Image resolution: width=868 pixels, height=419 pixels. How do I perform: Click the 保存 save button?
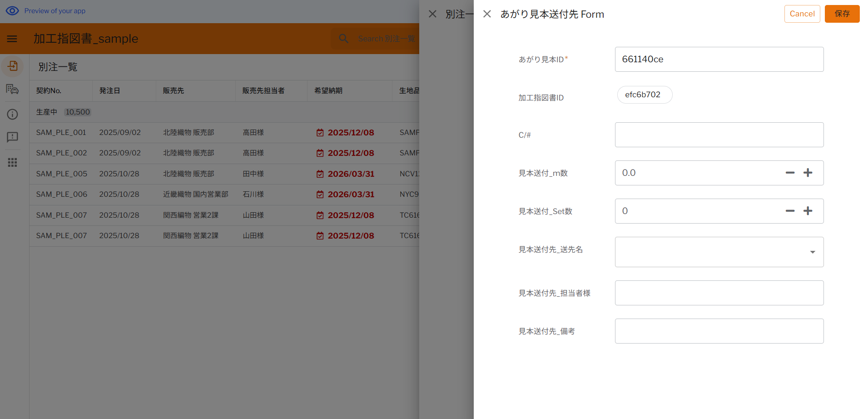point(842,14)
